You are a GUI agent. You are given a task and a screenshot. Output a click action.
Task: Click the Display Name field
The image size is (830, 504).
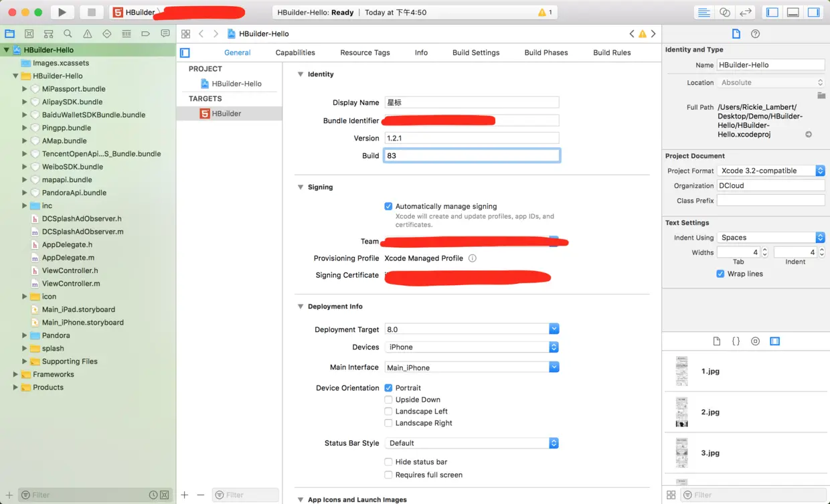tap(472, 102)
